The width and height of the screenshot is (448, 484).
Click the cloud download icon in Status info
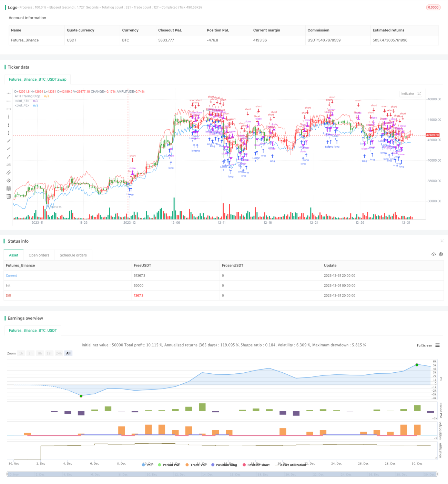point(434,254)
